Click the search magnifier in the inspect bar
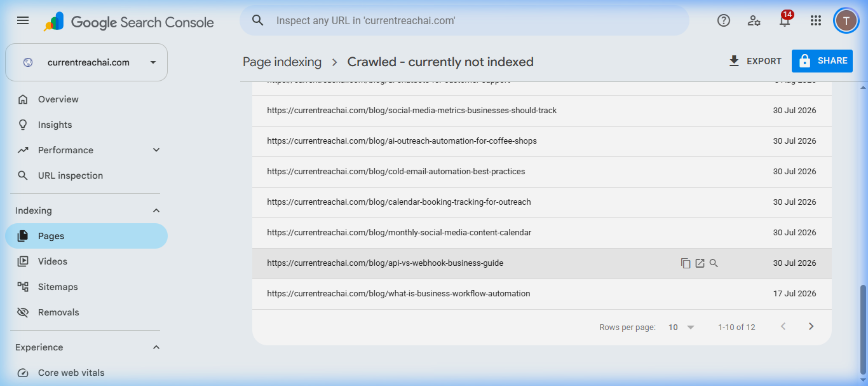Viewport: 868px width, 386px height. (258, 20)
